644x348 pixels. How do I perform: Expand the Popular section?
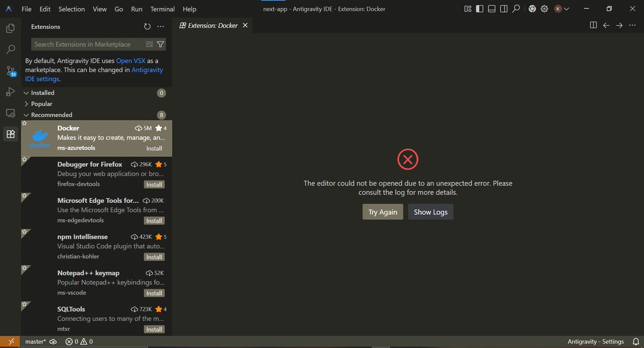pos(97,103)
